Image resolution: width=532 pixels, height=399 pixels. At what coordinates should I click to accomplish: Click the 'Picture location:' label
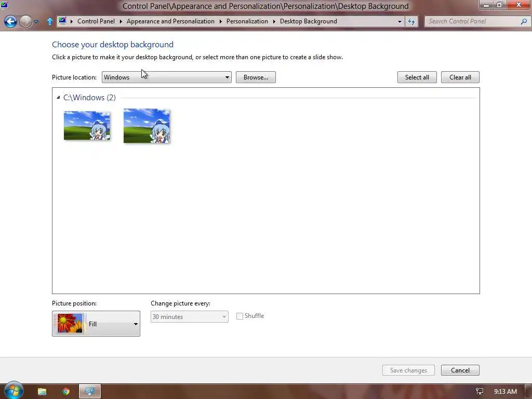point(74,77)
